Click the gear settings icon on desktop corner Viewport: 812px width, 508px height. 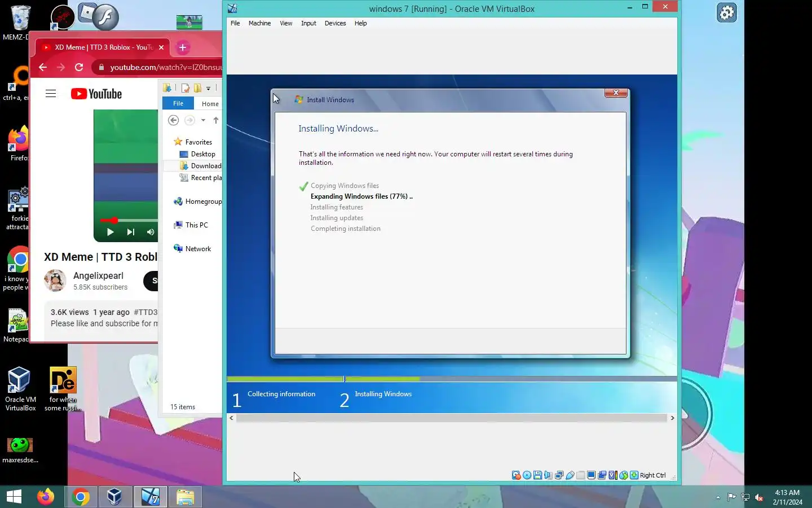(x=727, y=12)
